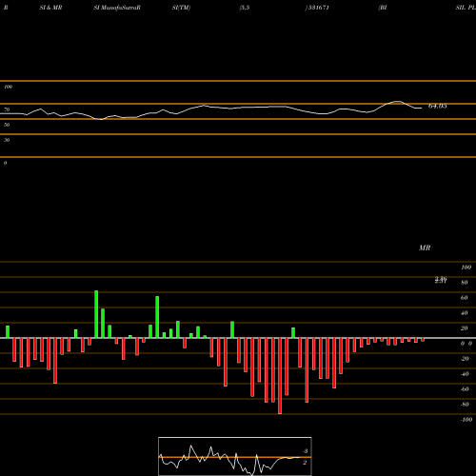This screenshot has width=476, height=476.
Task: Click the ")531671" stock code text
Action: pyautogui.click(x=317, y=8)
